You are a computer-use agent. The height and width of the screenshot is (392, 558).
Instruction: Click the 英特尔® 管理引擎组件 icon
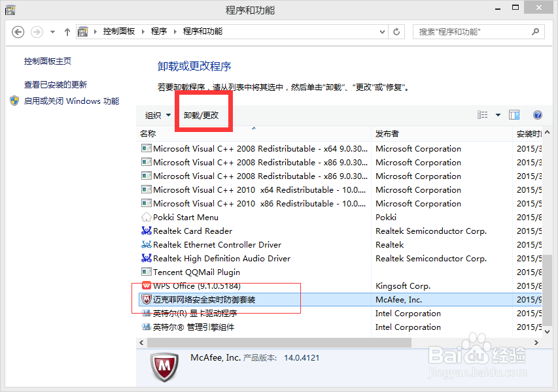(147, 327)
